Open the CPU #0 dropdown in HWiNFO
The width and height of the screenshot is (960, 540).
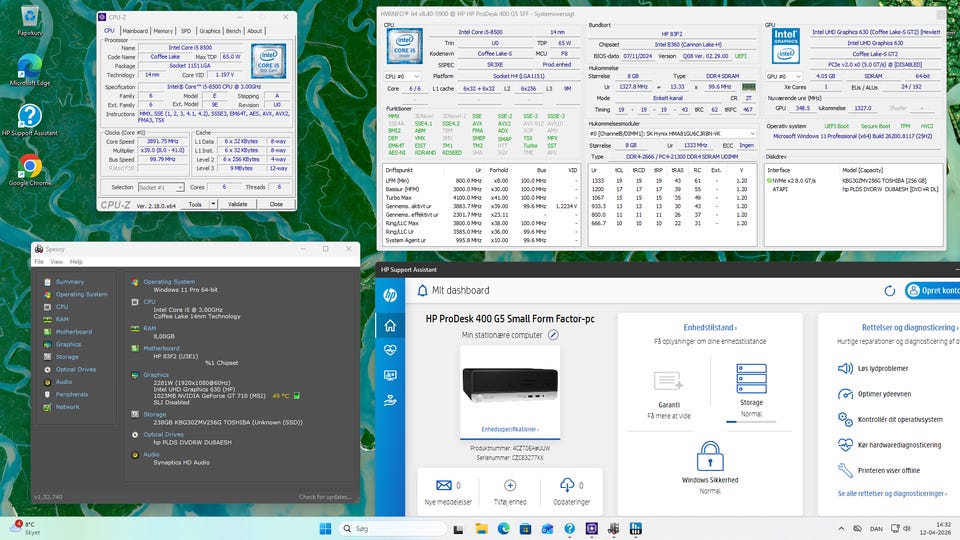point(403,76)
